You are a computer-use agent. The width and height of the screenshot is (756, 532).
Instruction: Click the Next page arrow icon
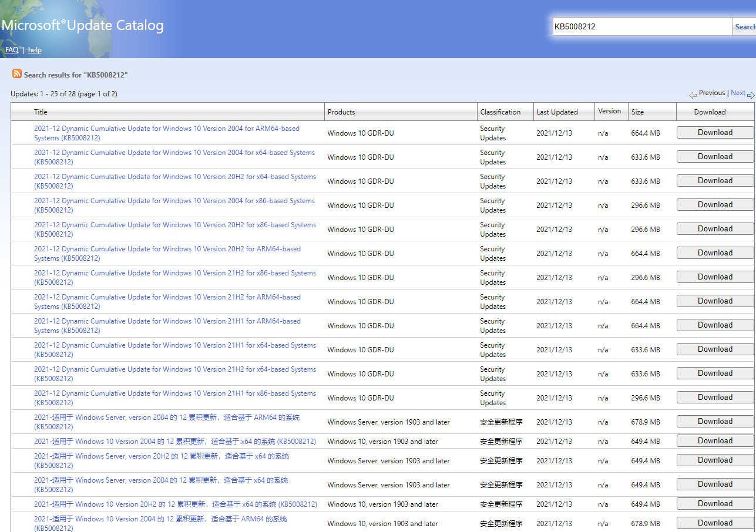751,95
